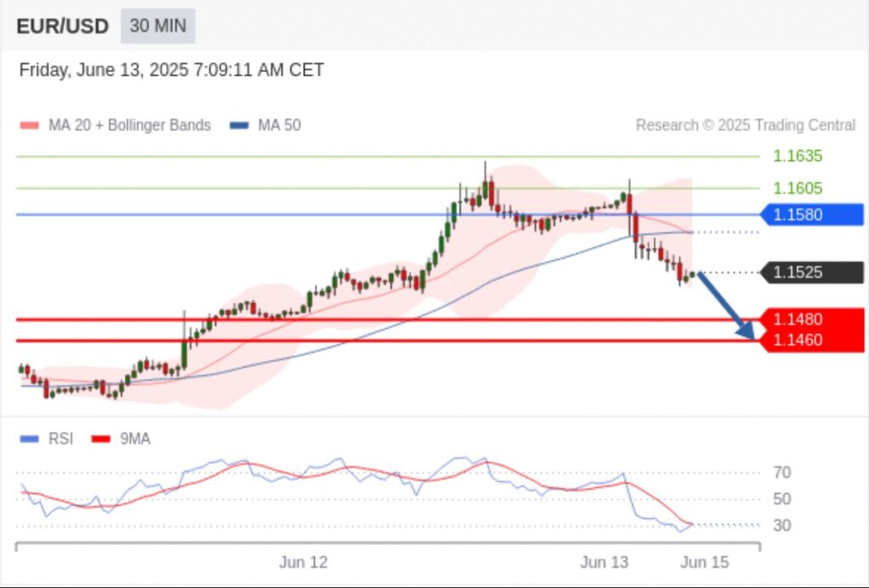Click the green 1.1635 resistance label
This screenshot has width=869, height=588.
[x=798, y=156]
